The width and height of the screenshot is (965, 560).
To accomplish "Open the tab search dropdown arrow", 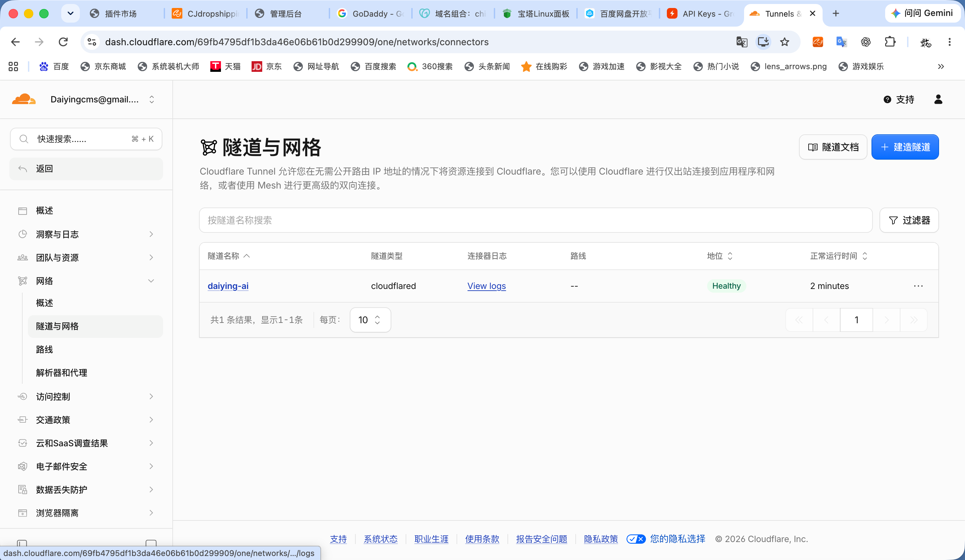I will (71, 14).
